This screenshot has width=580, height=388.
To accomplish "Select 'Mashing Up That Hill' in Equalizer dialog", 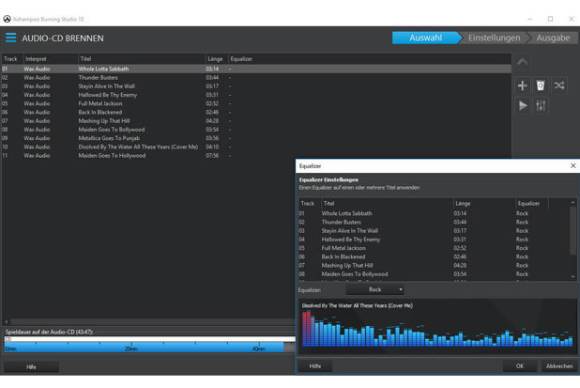I will coord(434,266).
